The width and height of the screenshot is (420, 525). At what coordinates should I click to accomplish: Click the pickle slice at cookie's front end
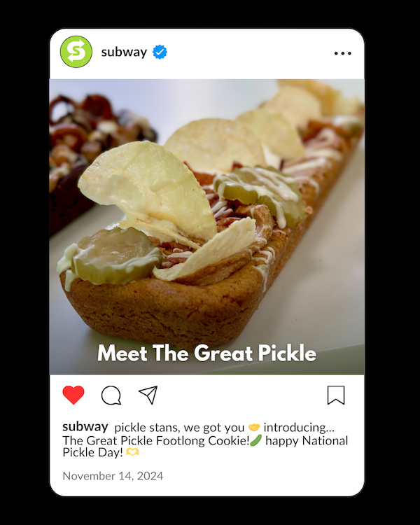(x=116, y=255)
